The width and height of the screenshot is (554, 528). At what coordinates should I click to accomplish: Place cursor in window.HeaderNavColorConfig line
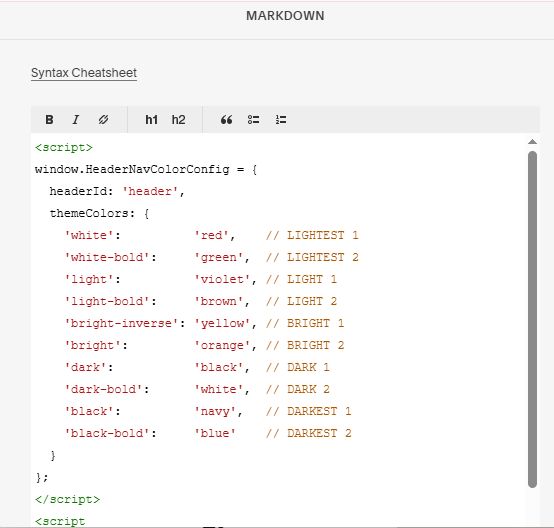[x=146, y=169]
